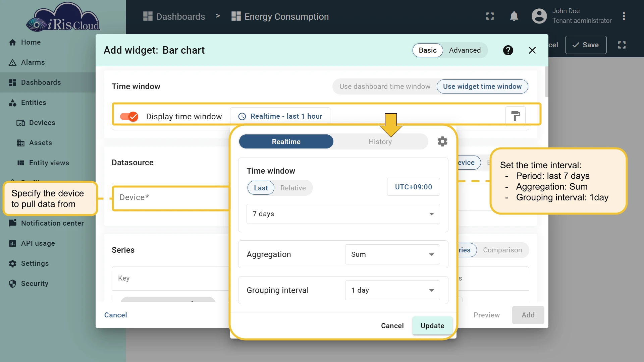Screen dimensions: 644x362
Task: Open Notification center in sidebar
Action: click(x=46, y=223)
